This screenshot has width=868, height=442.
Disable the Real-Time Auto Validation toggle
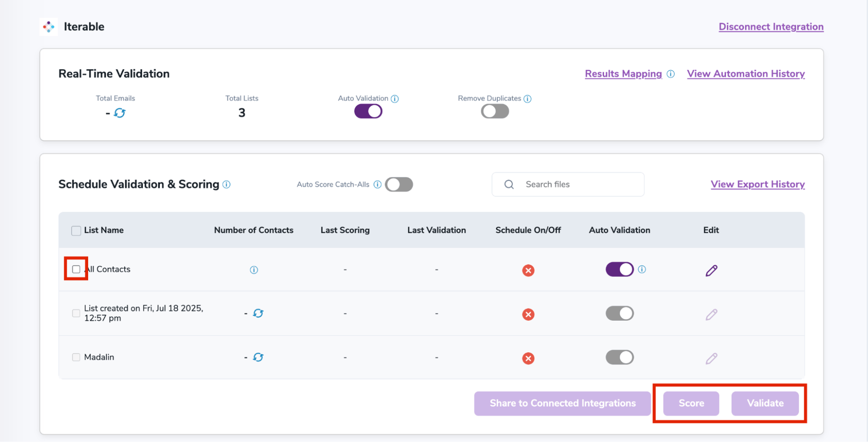(x=368, y=111)
